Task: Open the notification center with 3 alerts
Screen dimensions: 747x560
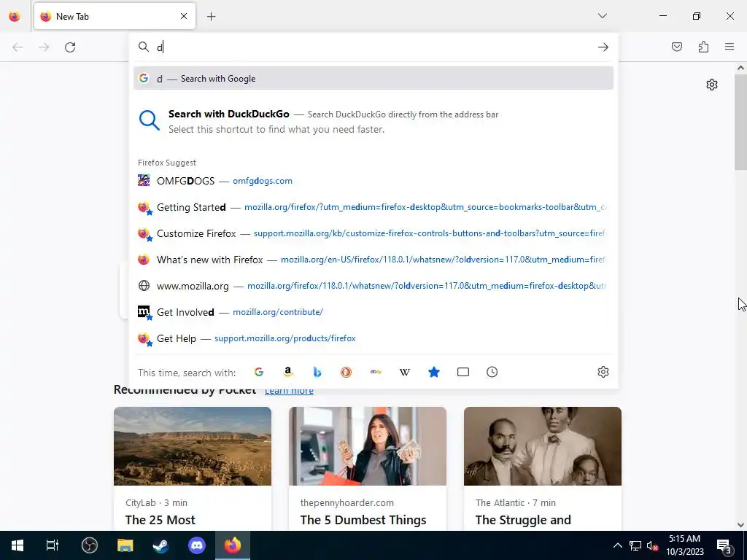Action: (x=724, y=545)
